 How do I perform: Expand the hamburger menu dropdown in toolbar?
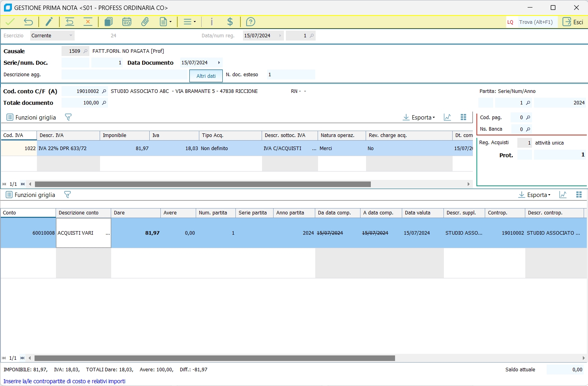click(x=189, y=22)
